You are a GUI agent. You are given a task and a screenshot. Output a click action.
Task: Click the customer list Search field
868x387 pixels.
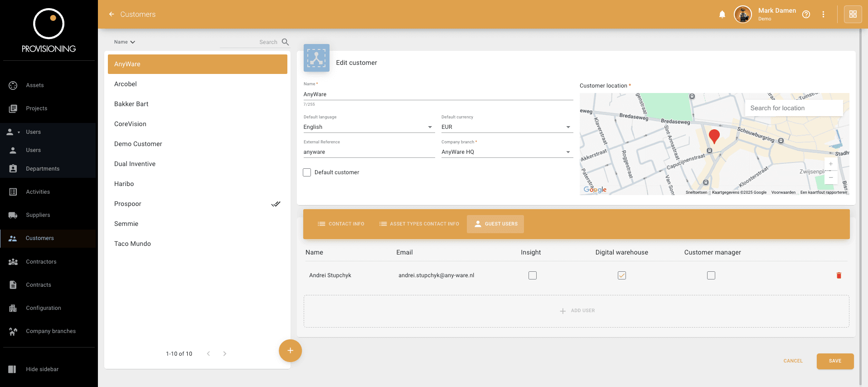click(249, 42)
